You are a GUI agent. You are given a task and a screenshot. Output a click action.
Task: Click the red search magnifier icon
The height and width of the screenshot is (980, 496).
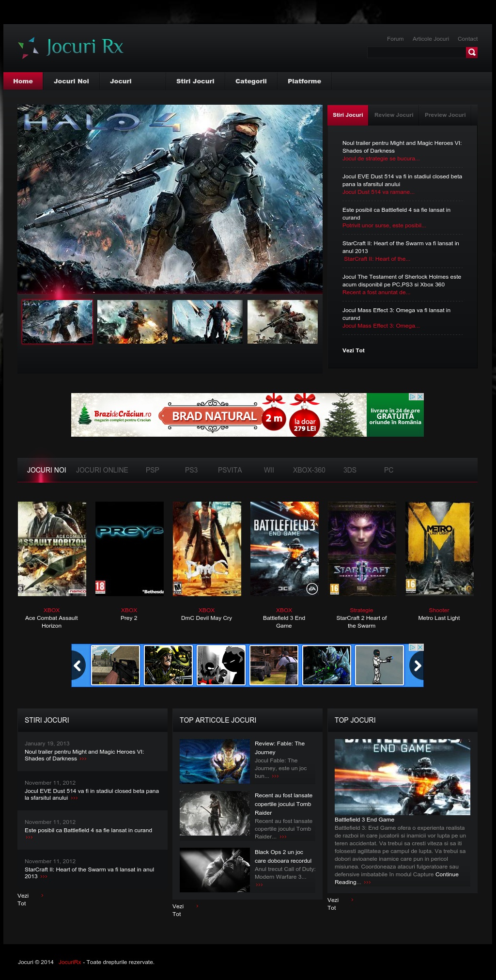tap(472, 52)
